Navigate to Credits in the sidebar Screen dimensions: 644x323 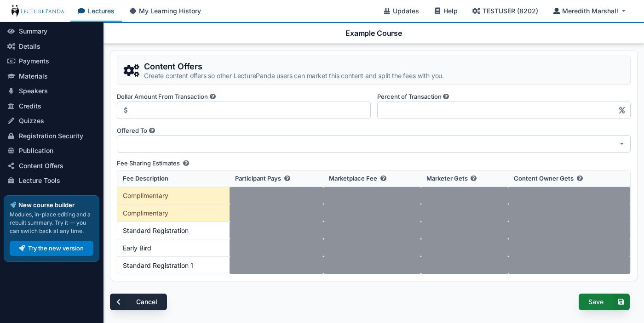coord(52,106)
